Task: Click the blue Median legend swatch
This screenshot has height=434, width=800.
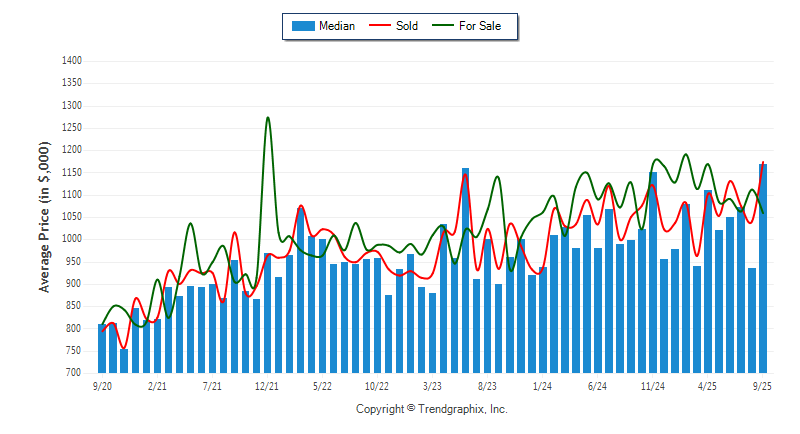Action: (x=302, y=26)
